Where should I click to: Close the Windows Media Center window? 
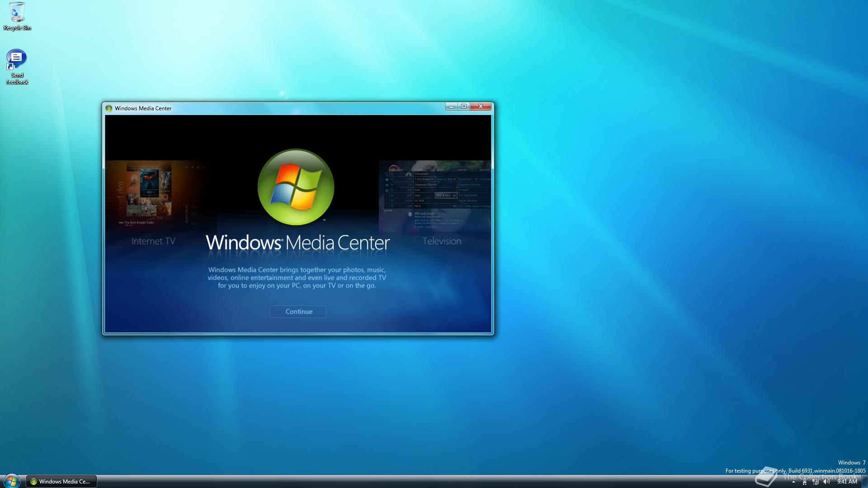tap(481, 106)
